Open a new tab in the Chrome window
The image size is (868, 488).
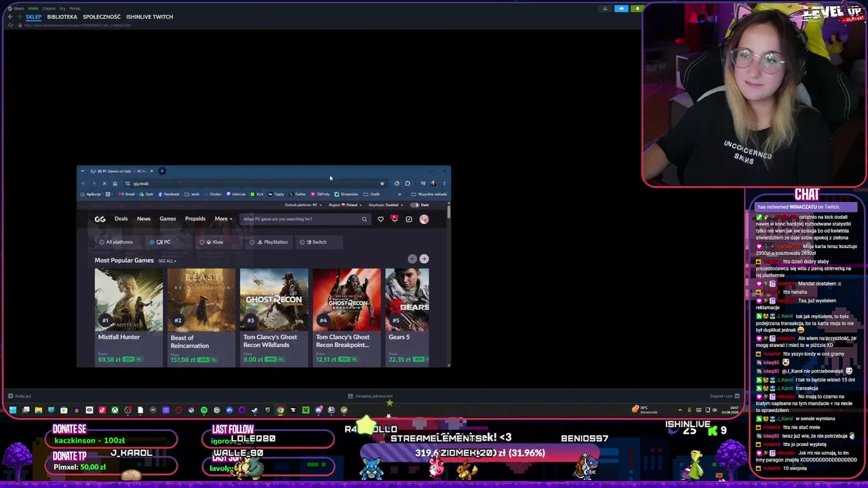tap(162, 171)
